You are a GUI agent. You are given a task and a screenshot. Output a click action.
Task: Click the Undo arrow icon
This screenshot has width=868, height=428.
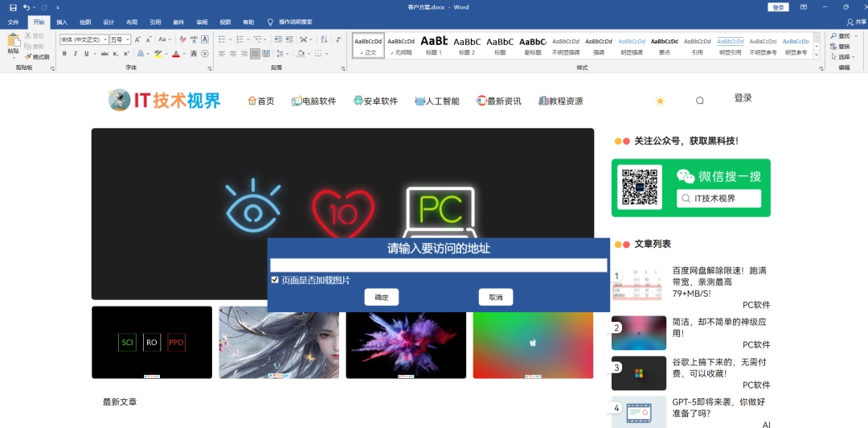pos(26,7)
